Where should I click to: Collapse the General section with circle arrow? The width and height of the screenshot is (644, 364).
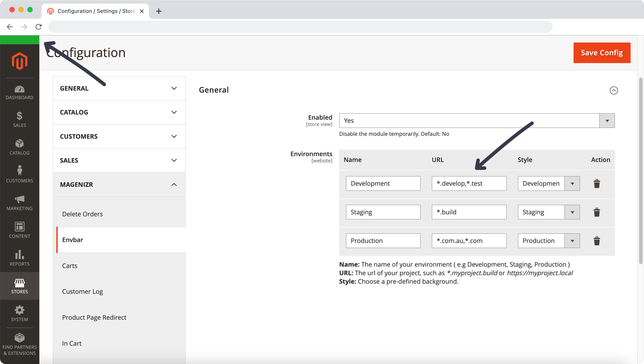tap(614, 90)
